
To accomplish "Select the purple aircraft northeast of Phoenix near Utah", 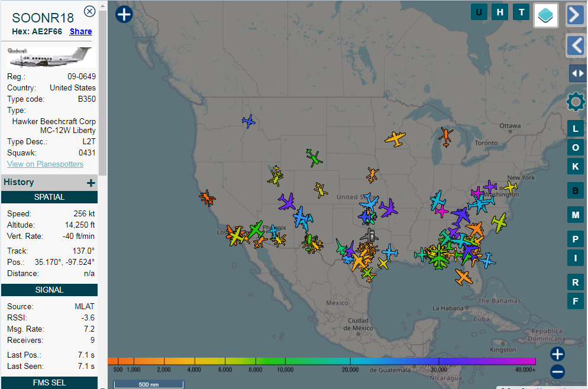I will (287, 202).
